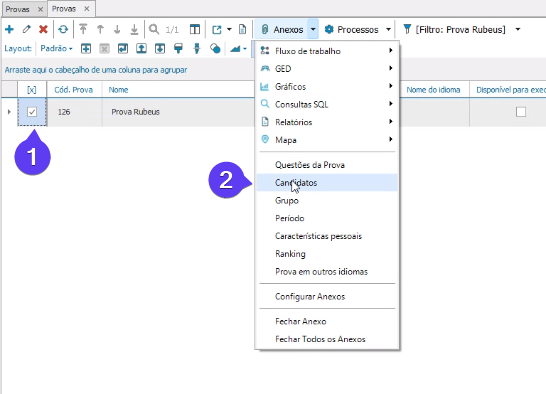Go to last record arrow icon

134,29
